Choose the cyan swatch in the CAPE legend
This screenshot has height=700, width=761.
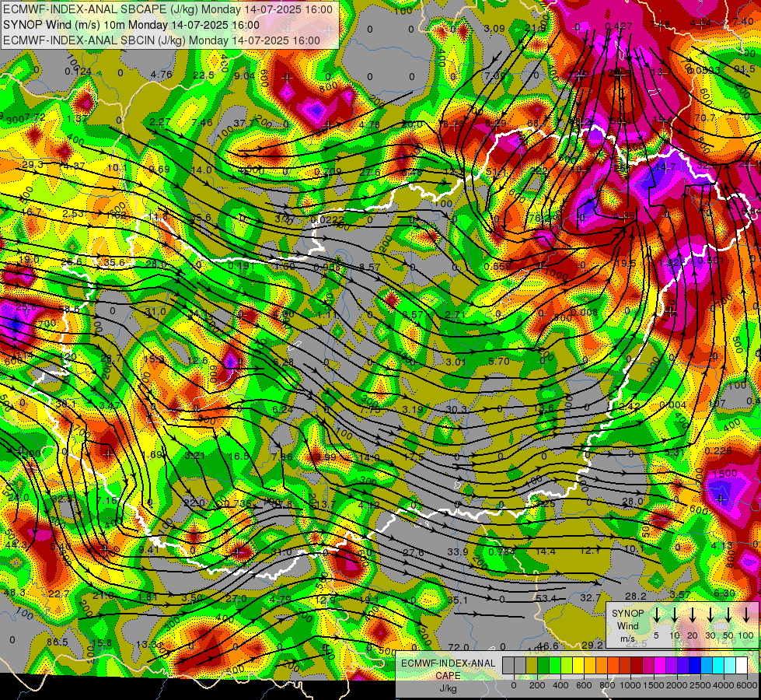[x=717, y=665]
